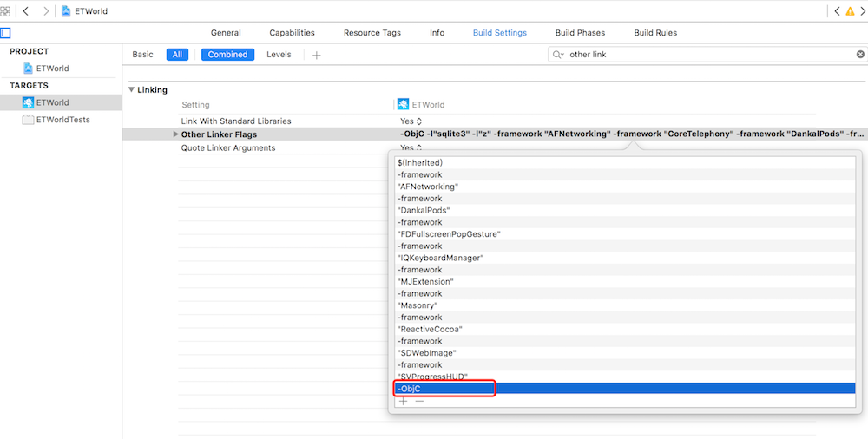868x439 pixels.
Task: Go back with the left chevron
Action: click(x=25, y=11)
